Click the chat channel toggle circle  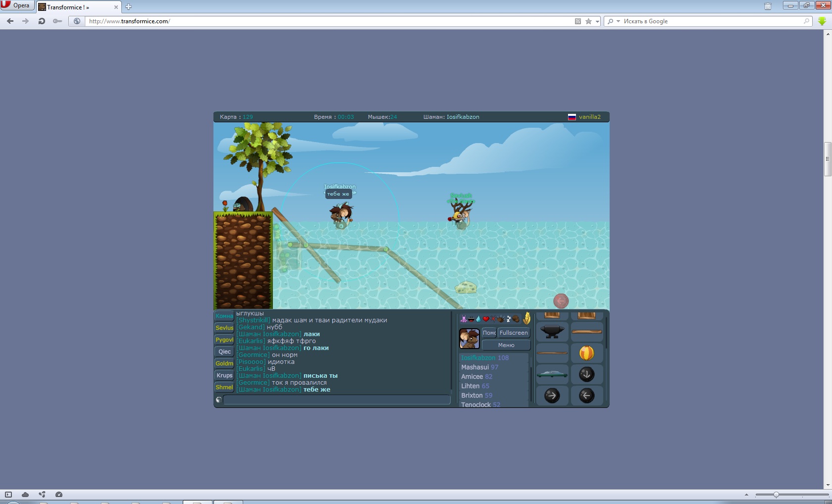pos(218,400)
